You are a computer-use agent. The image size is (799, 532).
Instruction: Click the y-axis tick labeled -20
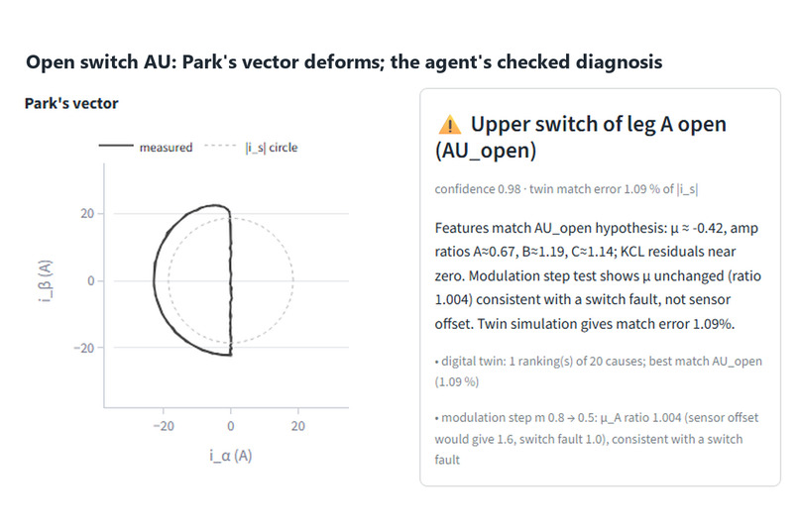[84, 348]
